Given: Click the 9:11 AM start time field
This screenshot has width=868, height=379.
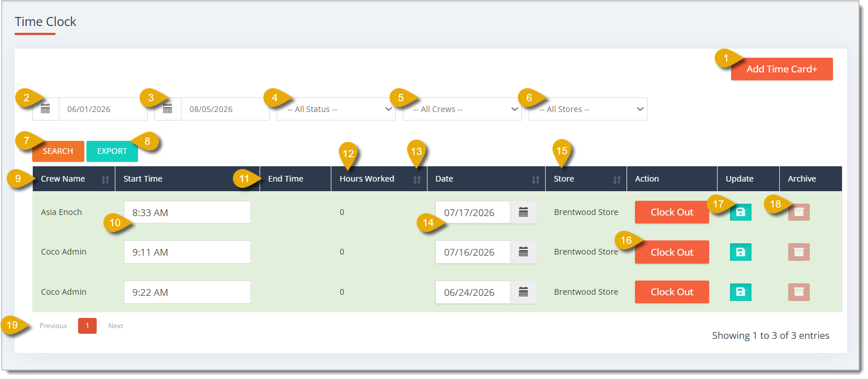Looking at the screenshot, I should pyautogui.click(x=187, y=252).
